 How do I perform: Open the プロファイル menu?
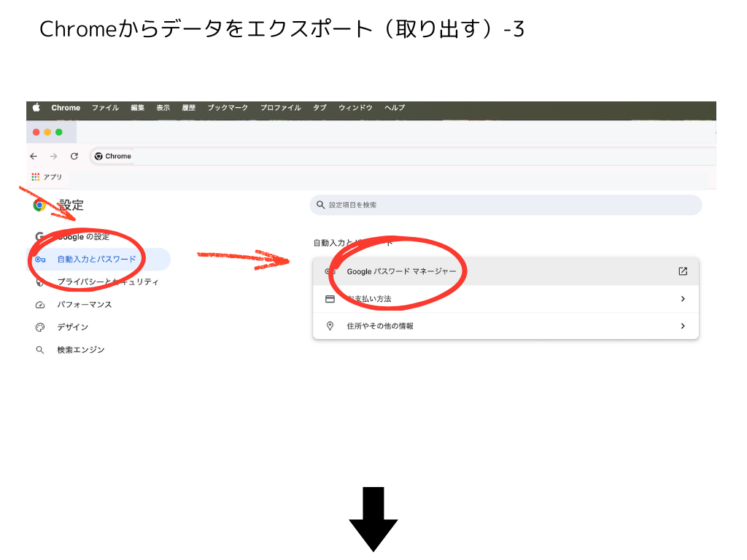point(281,108)
